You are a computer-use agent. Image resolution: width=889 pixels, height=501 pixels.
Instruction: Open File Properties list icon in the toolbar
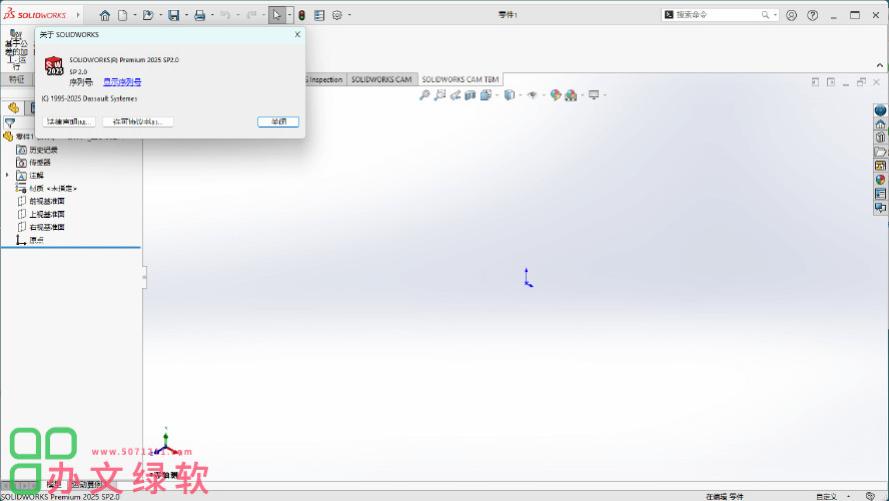(319, 15)
